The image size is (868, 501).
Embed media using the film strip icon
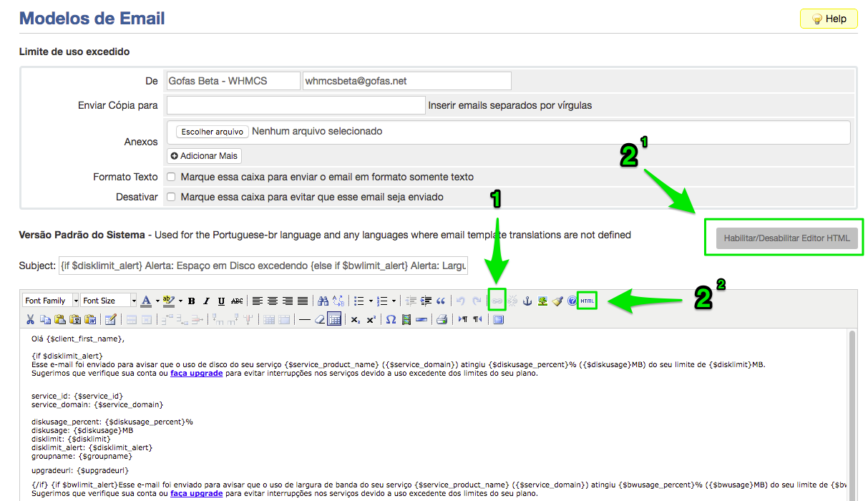click(406, 320)
